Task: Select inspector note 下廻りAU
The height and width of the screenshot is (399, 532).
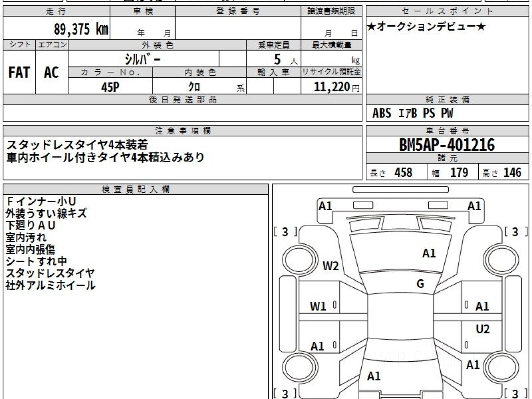Action: coord(31,226)
